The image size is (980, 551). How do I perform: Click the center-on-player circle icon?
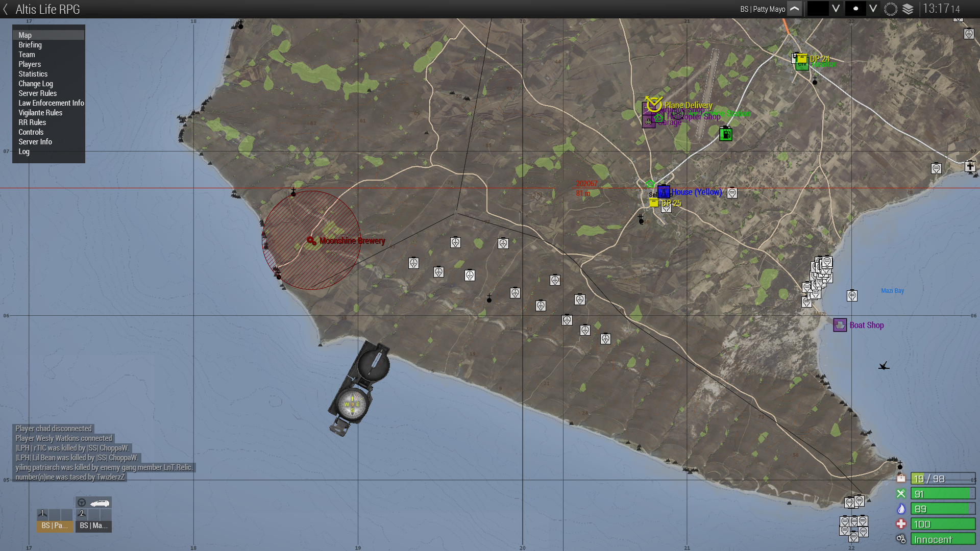click(891, 9)
